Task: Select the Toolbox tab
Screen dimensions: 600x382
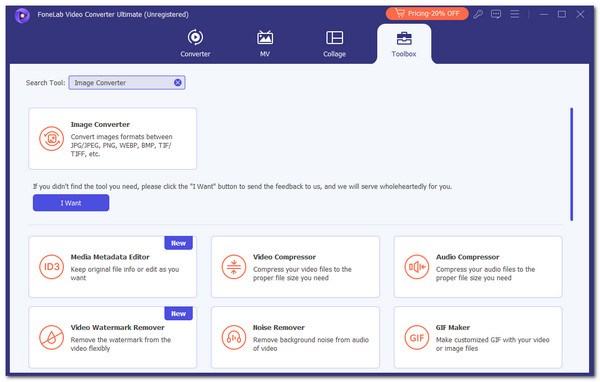Action: (404, 44)
